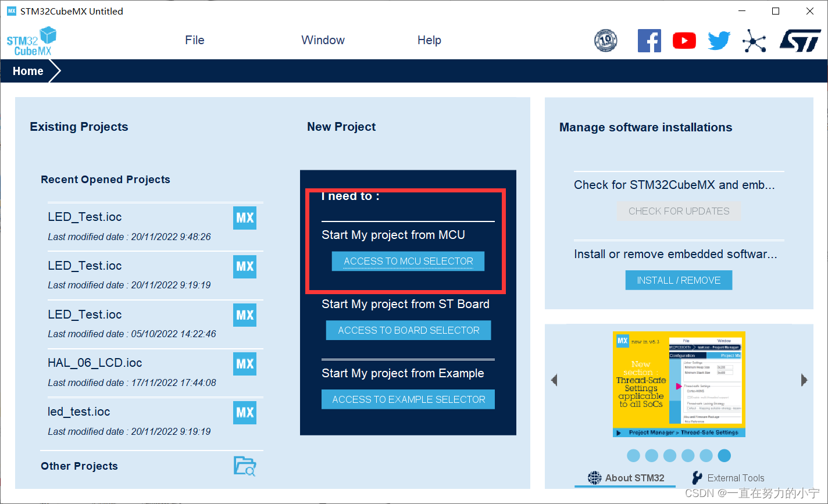The image size is (828, 504).
Task: Select the sixth carousel dot
Action: [x=724, y=456]
